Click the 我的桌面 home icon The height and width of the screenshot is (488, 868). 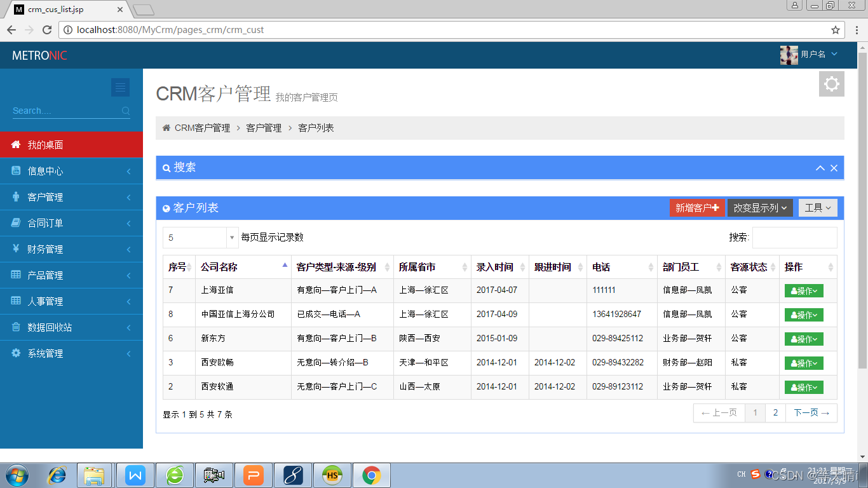tap(15, 144)
